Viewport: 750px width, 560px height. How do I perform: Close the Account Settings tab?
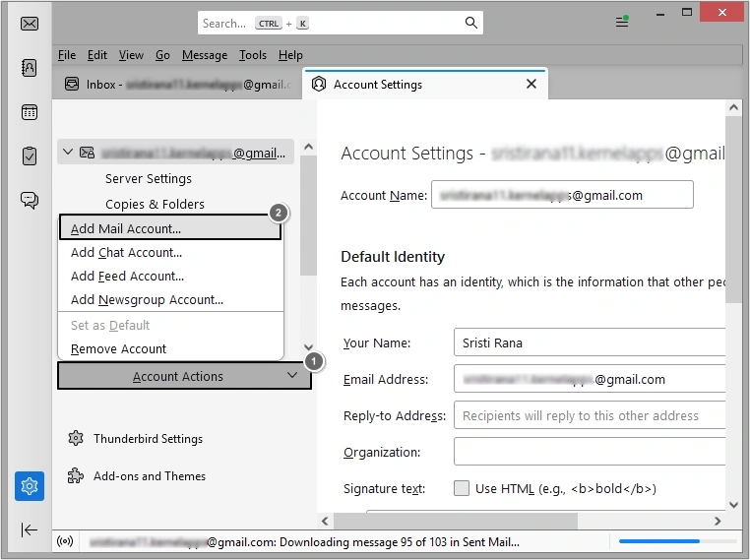click(531, 84)
